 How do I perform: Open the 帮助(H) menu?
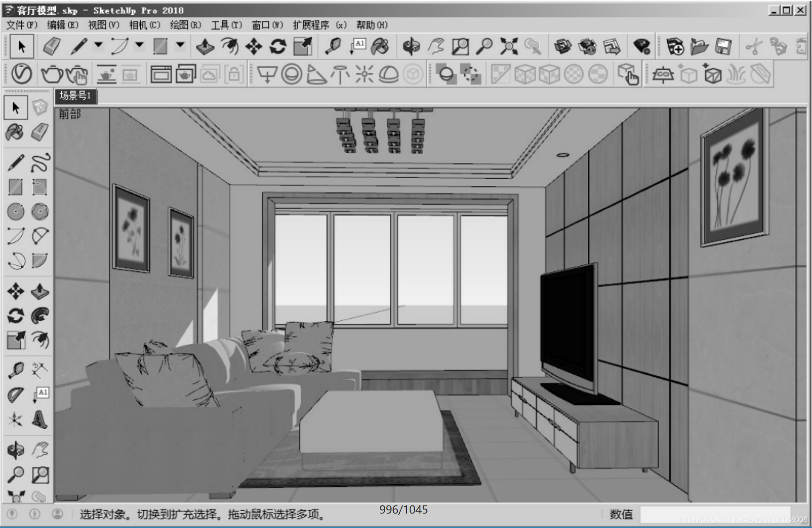tap(372, 25)
